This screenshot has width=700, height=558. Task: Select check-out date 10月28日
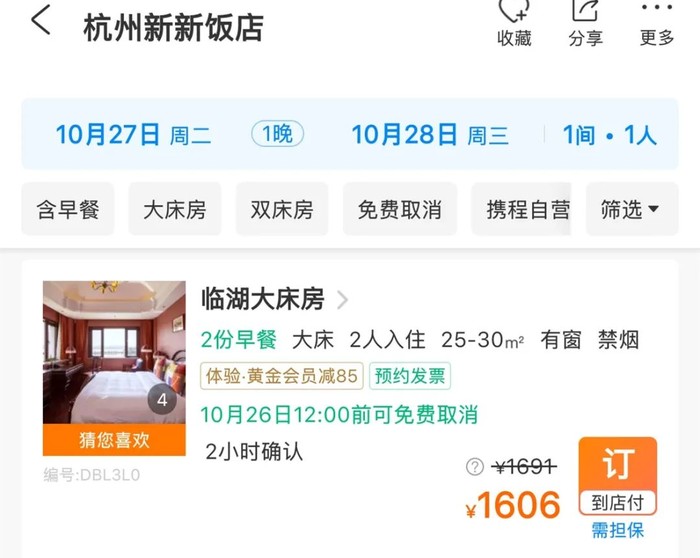point(430,135)
